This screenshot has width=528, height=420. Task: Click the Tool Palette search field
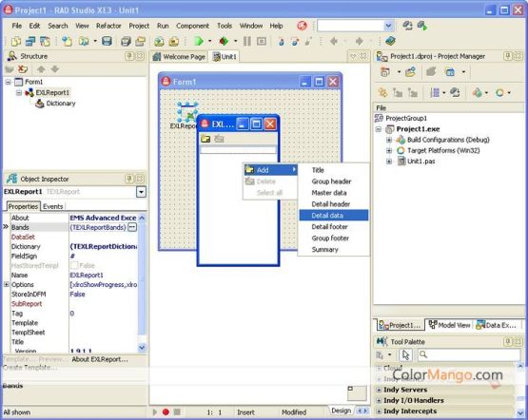pyautogui.click(x=469, y=354)
